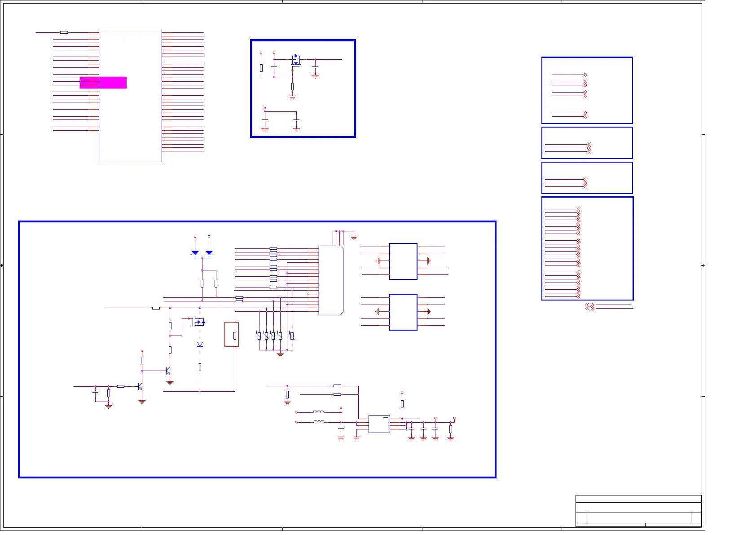Click the lower inductor coil symbol
The width and height of the screenshot is (756, 535).
click(x=319, y=421)
